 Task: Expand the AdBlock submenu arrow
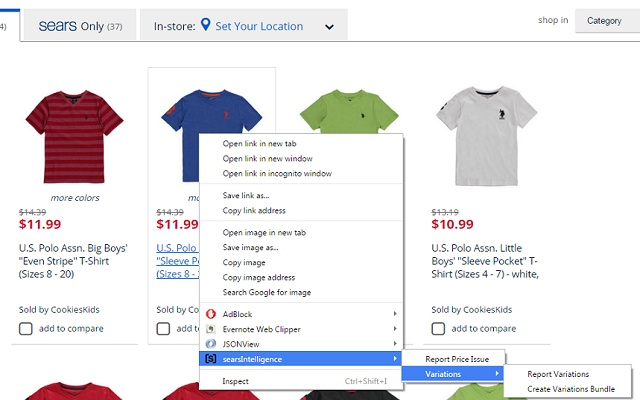coord(396,312)
